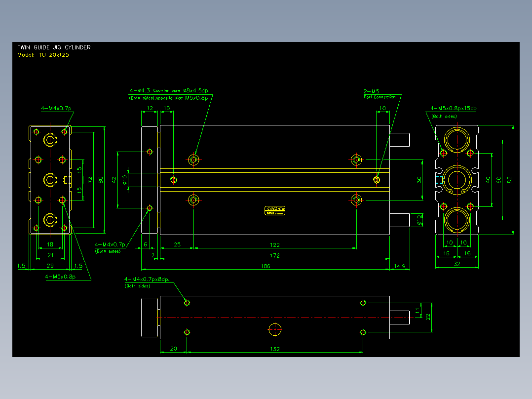Select the 122 hole spacing dimension
The width and height of the screenshot is (532, 399).
[275, 245]
